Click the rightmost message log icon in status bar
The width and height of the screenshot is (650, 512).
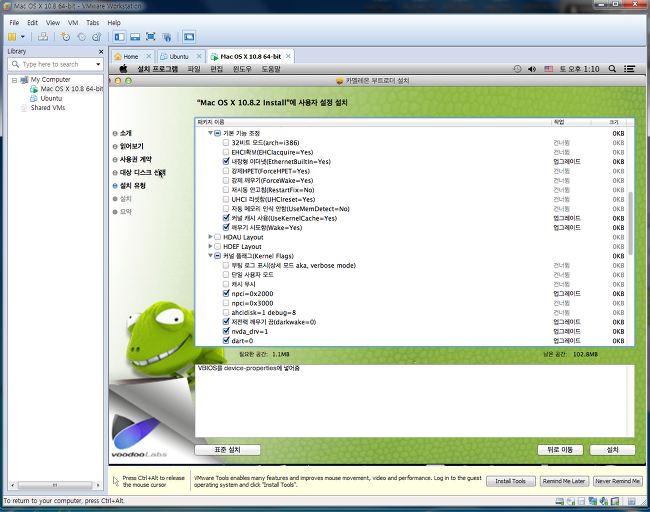631,501
